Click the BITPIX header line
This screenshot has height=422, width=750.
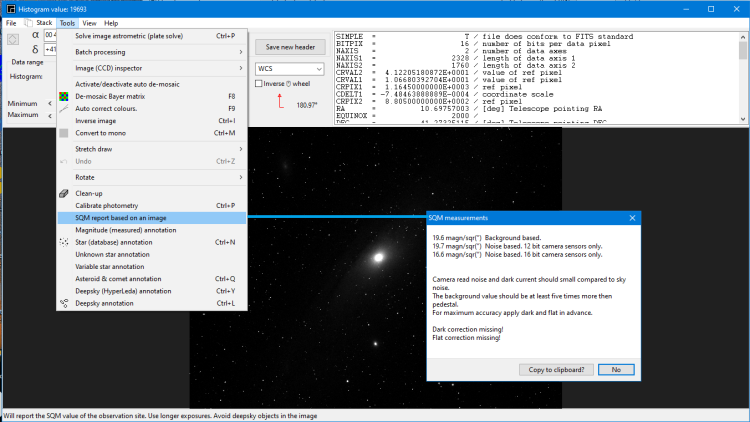(473, 44)
